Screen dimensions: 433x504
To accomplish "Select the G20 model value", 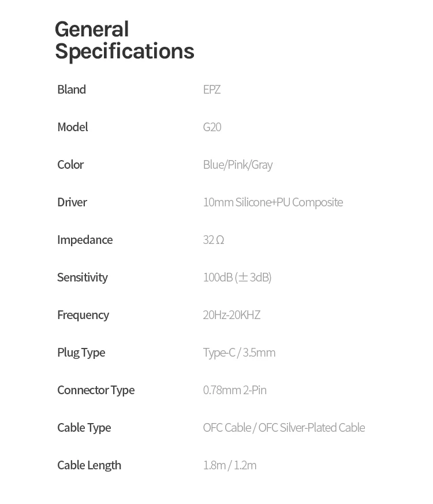I will pyautogui.click(x=212, y=127).
